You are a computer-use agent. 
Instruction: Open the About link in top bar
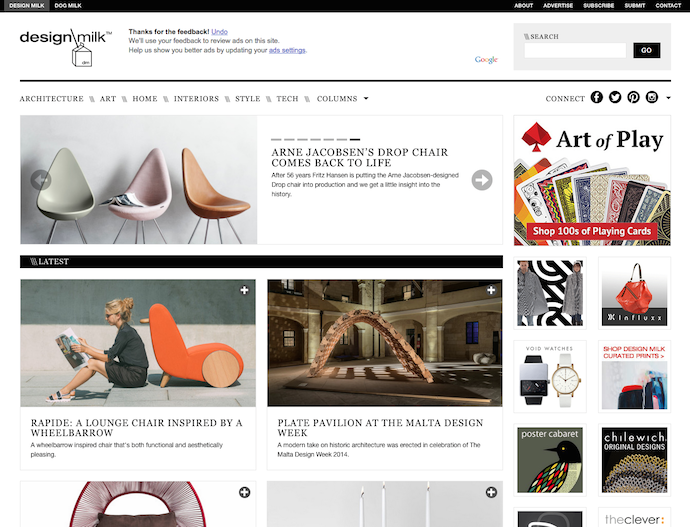[524, 5]
